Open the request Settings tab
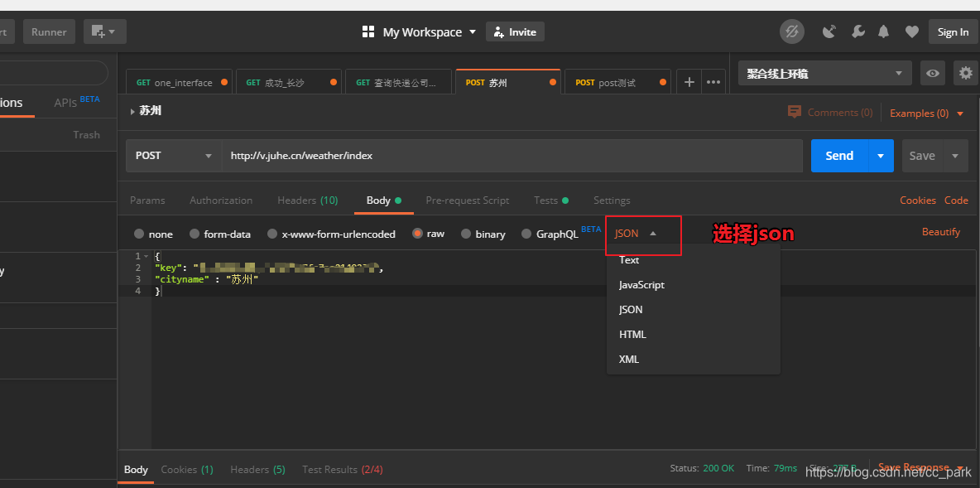 point(612,201)
